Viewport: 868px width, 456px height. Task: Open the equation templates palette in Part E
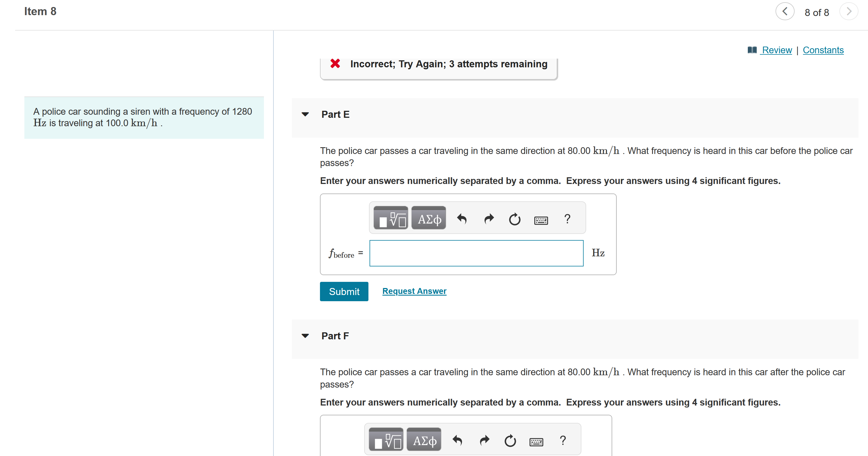coord(391,218)
